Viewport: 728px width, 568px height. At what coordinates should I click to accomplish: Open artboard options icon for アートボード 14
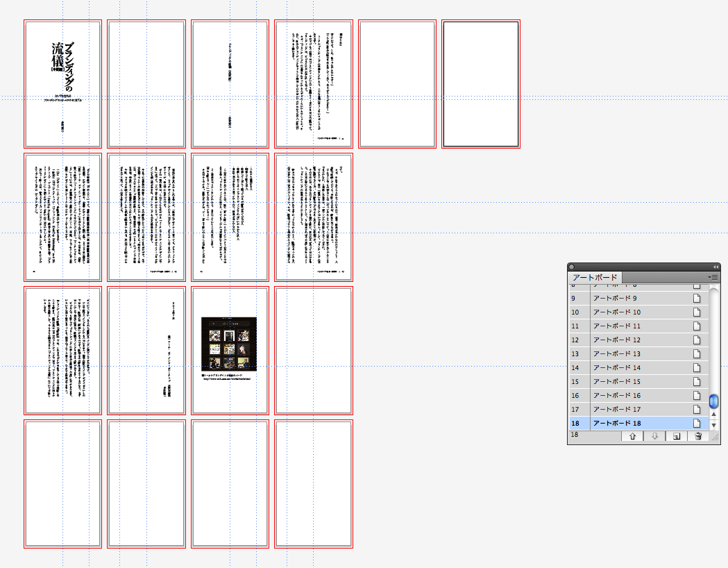[697, 368]
